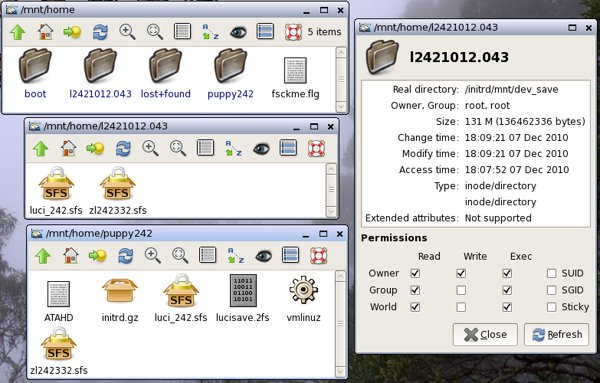Click zoom-fit magnifier in puppy242 window

pos(180,255)
